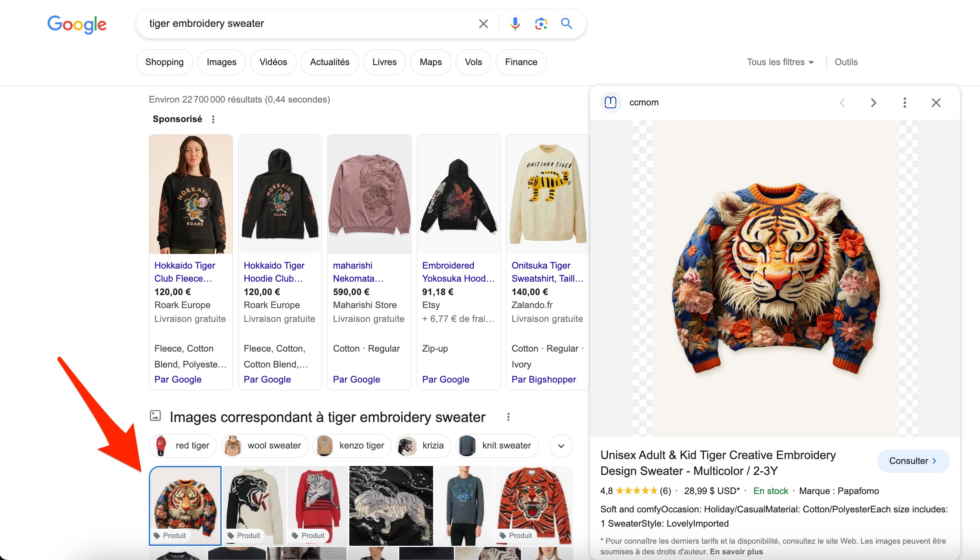Open options beside Images correspondant heading
Image resolution: width=980 pixels, height=560 pixels.
[x=508, y=417]
